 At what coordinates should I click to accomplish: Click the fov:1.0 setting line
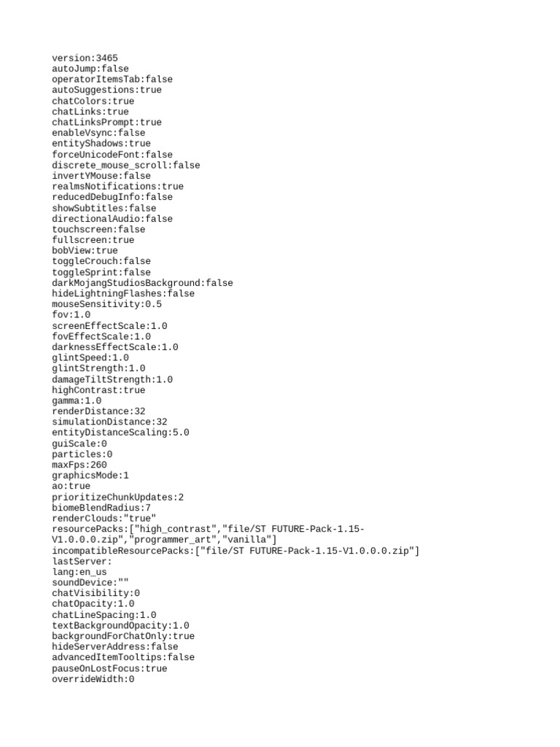click(x=71, y=315)
